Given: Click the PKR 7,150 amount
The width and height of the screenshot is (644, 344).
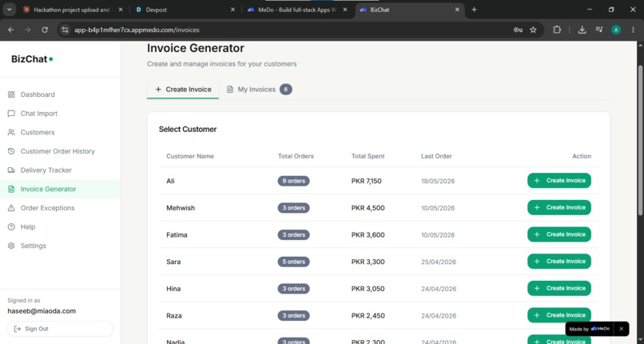Looking at the screenshot, I should 367,181.
